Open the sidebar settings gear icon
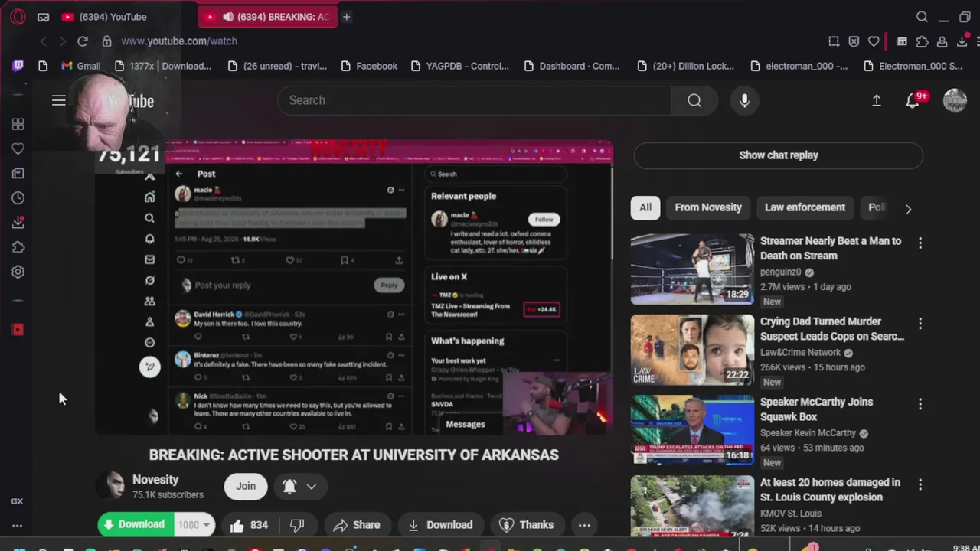Image resolution: width=980 pixels, height=551 pixels. point(18,272)
